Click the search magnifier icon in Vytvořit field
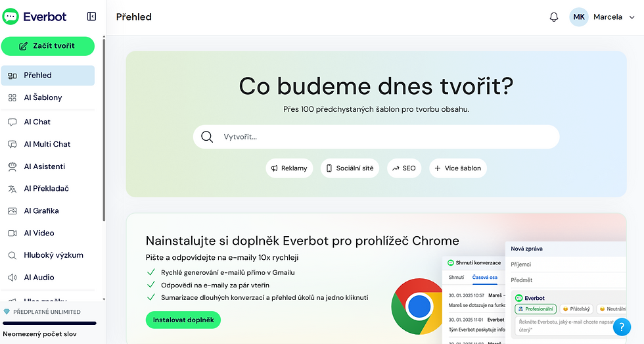Screen dimensions: 644x344 207,137
